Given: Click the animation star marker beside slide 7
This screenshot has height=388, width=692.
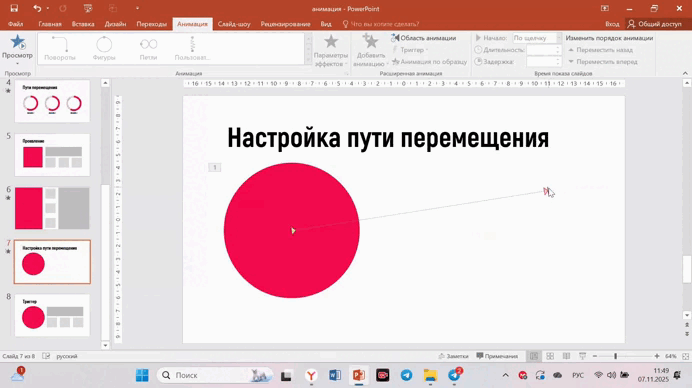Looking at the screenshot, I should coord(8,252).
